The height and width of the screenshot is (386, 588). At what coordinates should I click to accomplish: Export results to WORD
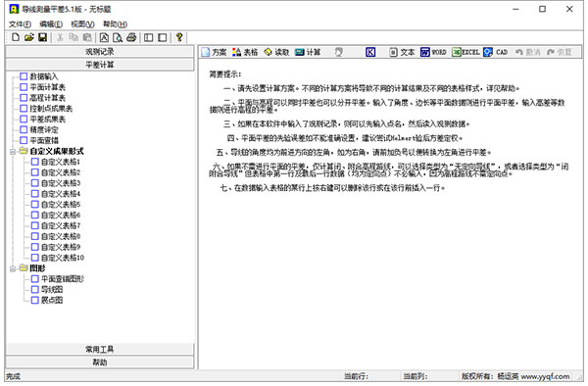click(433, 52)
